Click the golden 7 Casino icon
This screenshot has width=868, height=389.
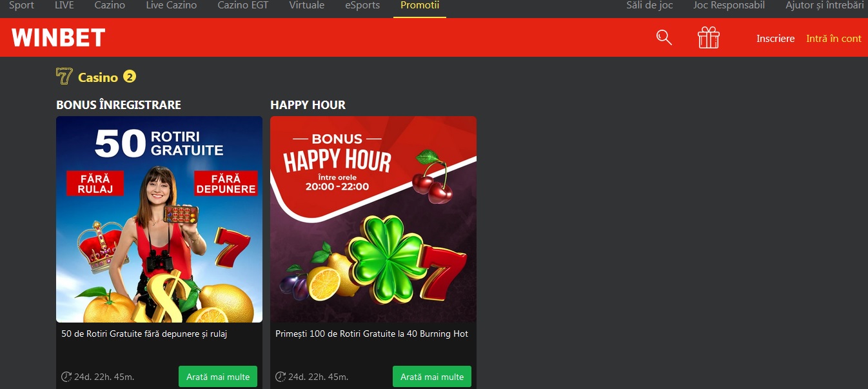64,77
